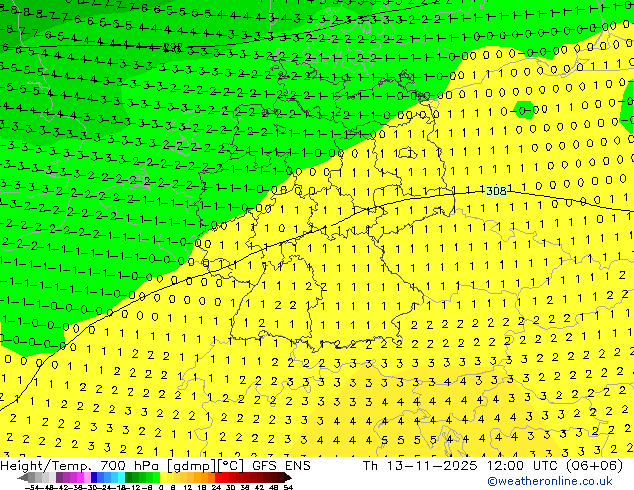Pick the dark purple legend swatch
This screenshot has width=634, height=490.
(x=59, y=477)
